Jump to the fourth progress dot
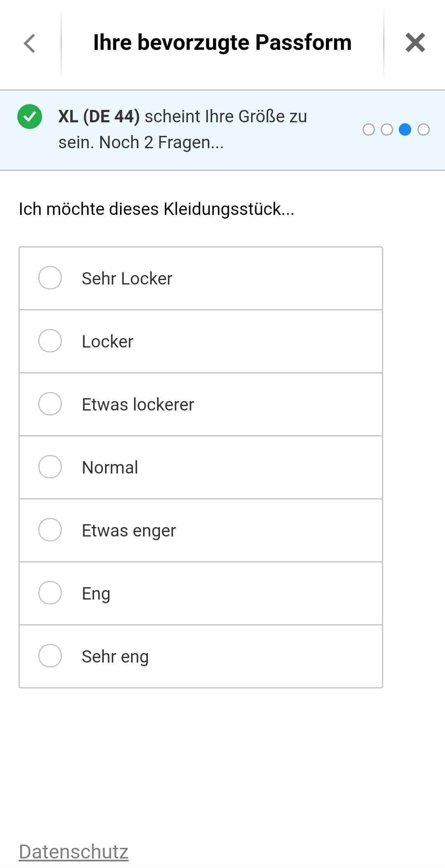The width and height of the screenshot is (445, 868). [424, 130]
